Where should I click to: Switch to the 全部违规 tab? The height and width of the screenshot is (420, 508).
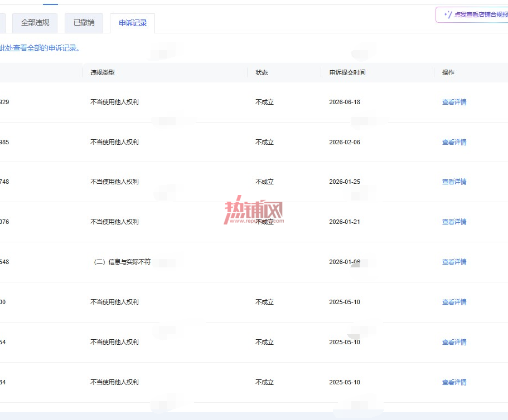click(x=35, y=23)
